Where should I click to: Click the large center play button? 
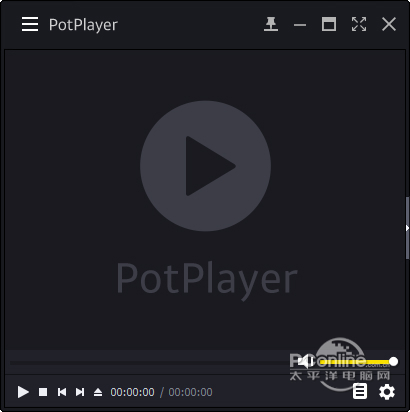(x=205, y=166)
